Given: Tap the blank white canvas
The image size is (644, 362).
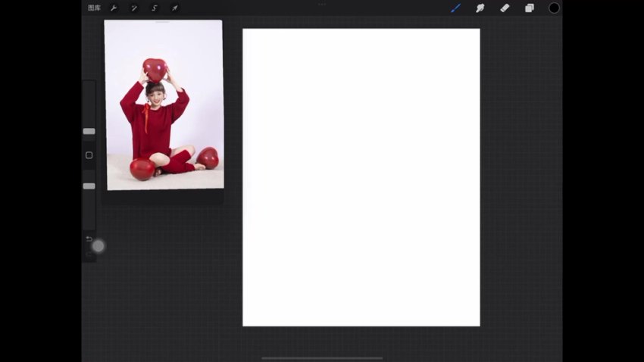Looking at the screenshot, I should pos(361,177).
